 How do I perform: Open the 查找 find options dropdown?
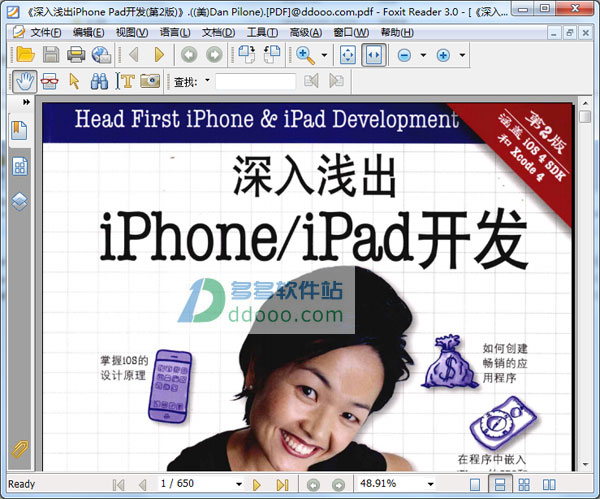point(207,80)
